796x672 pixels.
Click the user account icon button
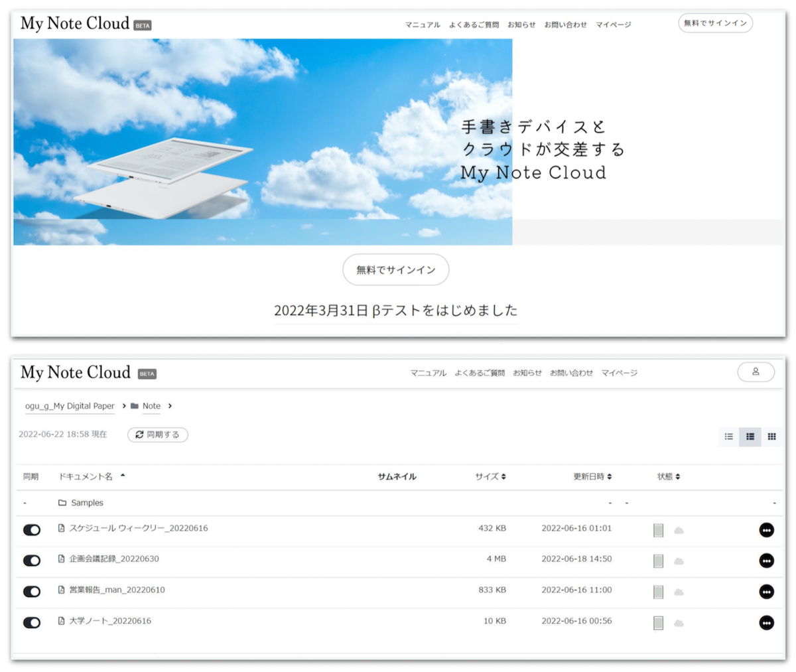pyautogui.click(x=756, y=372)
